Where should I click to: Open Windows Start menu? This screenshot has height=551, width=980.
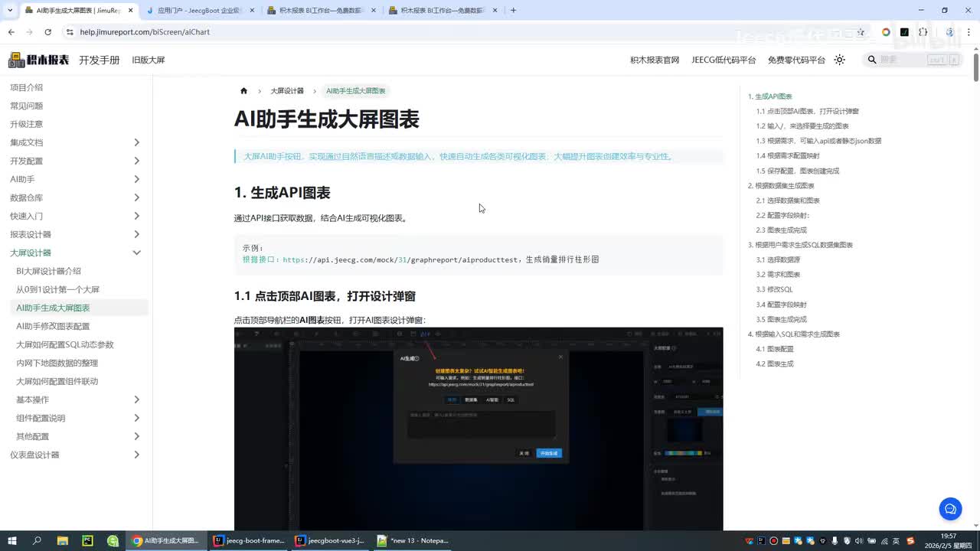pos(11,540)
